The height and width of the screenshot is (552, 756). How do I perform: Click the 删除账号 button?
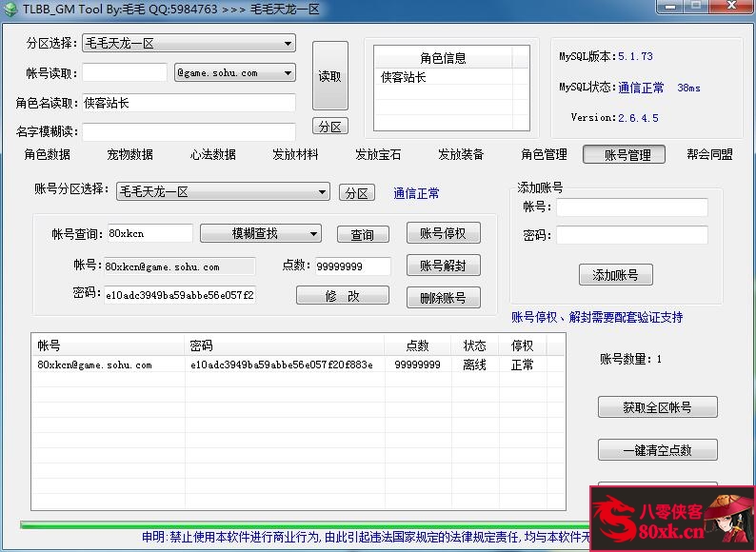pos(444,298)
